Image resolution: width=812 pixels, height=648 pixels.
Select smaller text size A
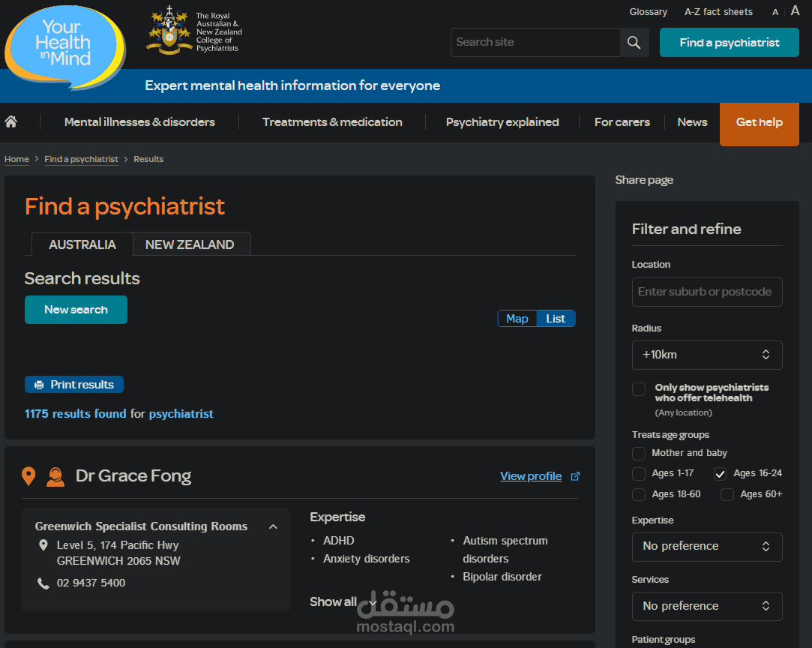pyautogui.click(x=775, y=12)
